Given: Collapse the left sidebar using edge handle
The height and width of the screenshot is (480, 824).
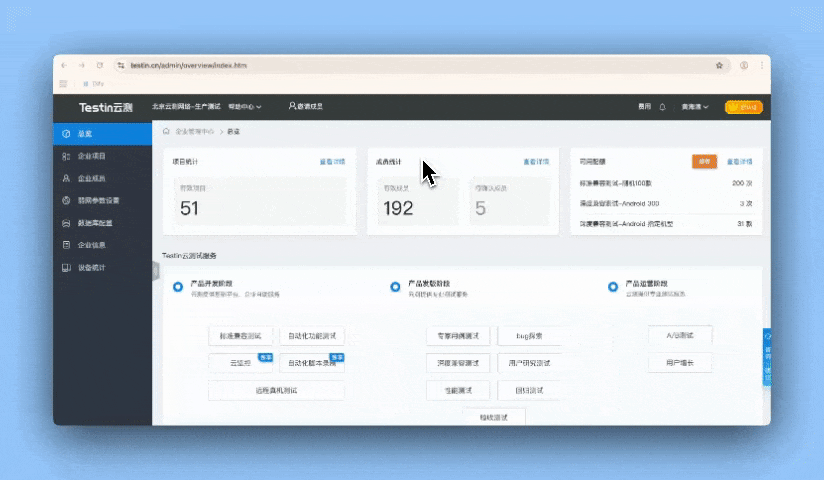Looking at the screenshot, I should (x=156, y=270).
